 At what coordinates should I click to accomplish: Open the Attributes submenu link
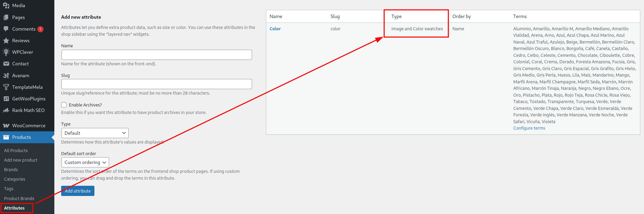pos(14,208)
